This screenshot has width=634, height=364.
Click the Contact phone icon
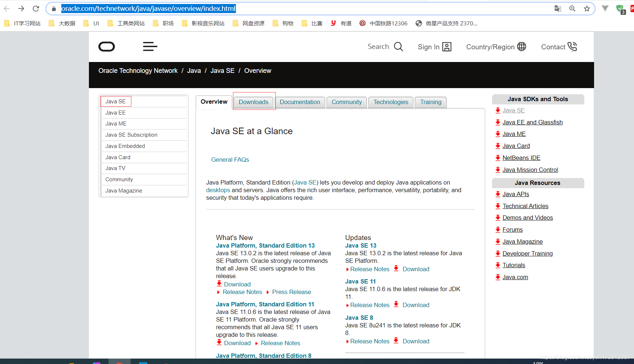[x=572, y=47]
